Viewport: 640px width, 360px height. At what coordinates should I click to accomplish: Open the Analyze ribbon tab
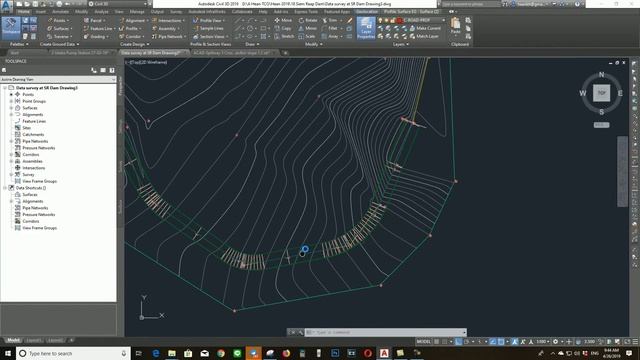(101, 12)
